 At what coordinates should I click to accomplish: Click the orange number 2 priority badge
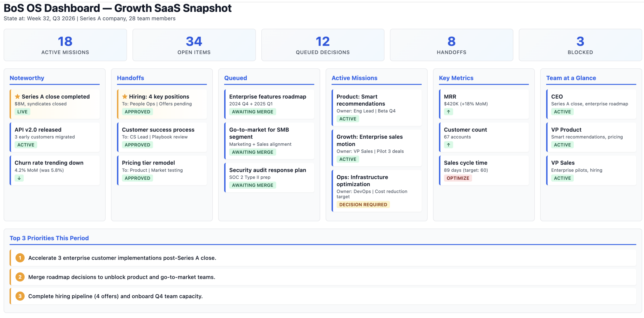[20, 277]
